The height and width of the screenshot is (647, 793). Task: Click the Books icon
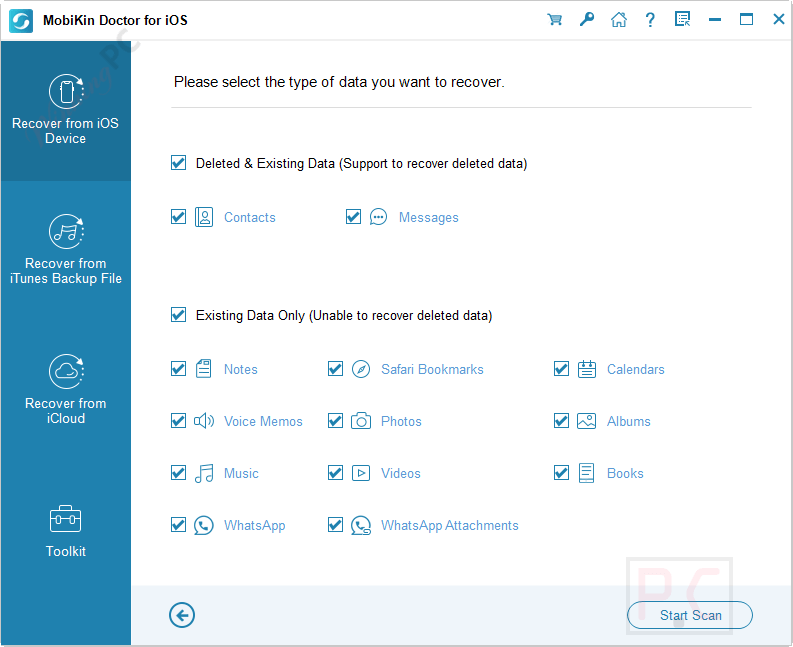587,473
